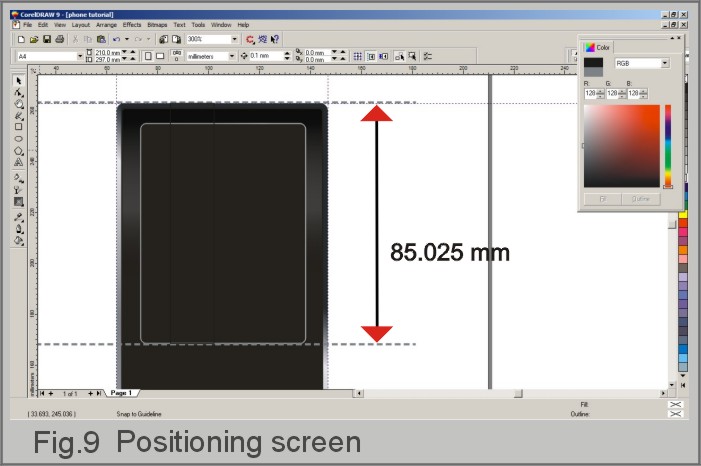Click the What's This help icon
The height and width of the screenshot is (466, 701).
(x=275, y=39)
